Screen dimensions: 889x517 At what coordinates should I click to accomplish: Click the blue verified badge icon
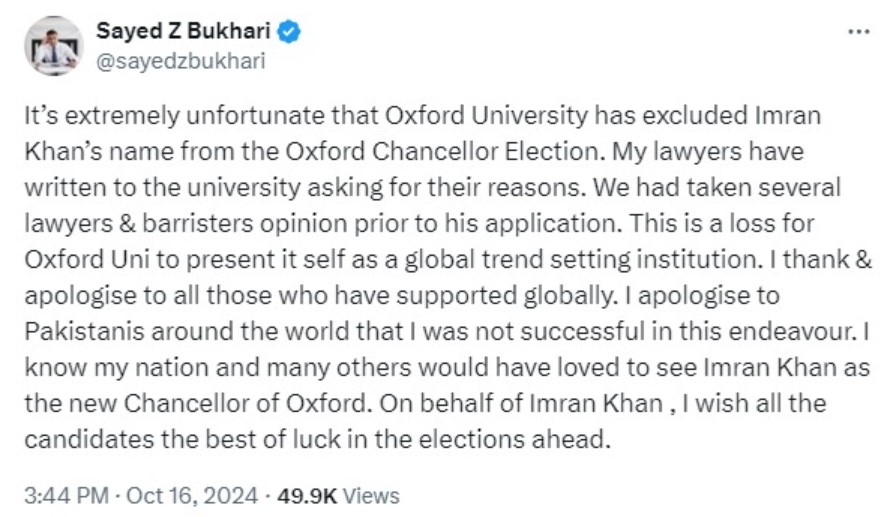click(x=290, y=31)
